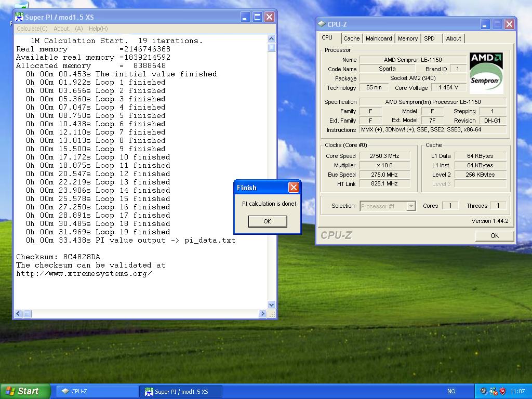Click the Ext. Model value 7F
This screenshot has height=399, width=532.
click(432, 121)
